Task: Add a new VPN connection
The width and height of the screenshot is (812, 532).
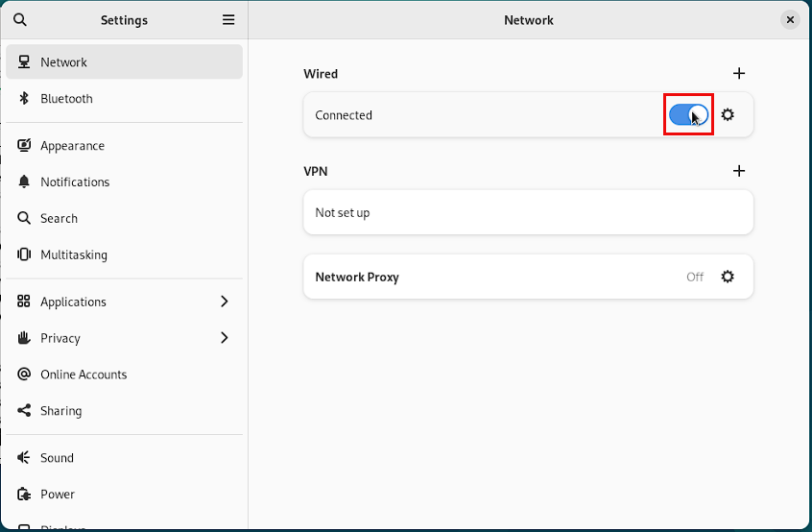Action: point(739,171)
